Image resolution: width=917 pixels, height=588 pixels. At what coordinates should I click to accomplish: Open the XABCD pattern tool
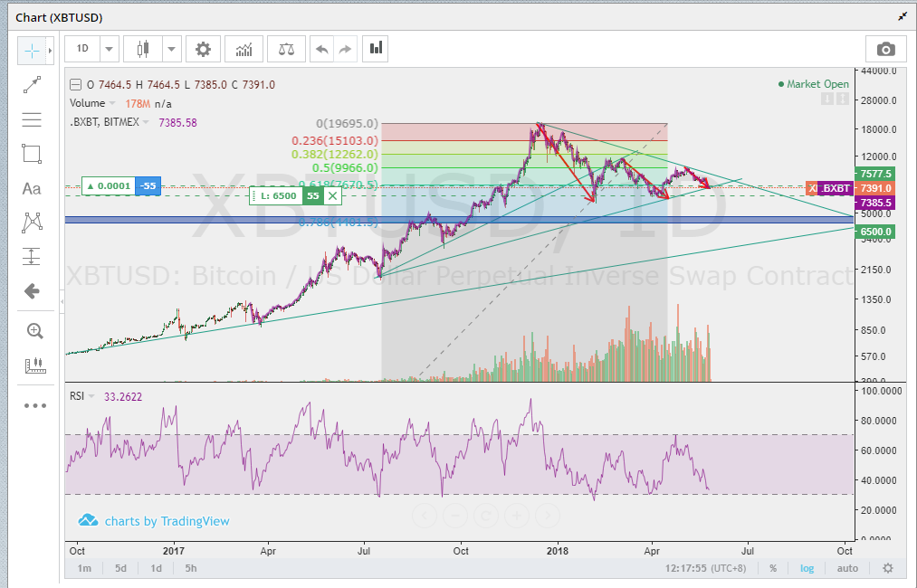(33, 223)
